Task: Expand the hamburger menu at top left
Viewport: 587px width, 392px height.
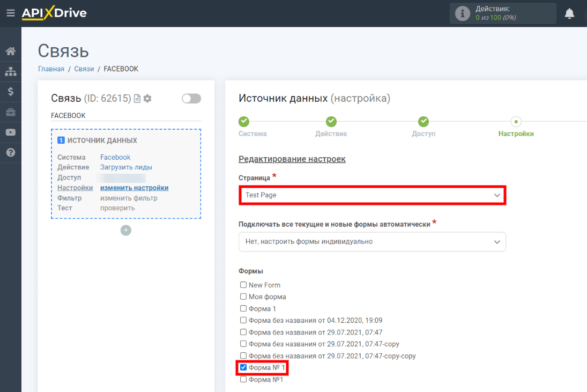Action: pyautogui.click(x=10, y=13)
